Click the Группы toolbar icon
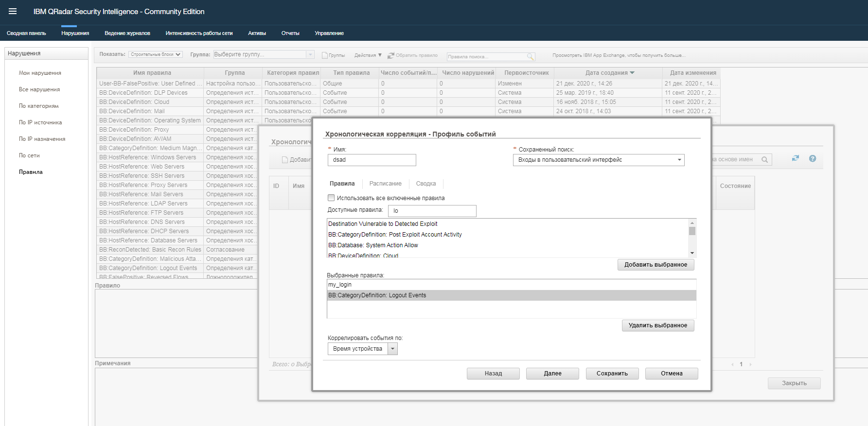Viewport: 868px width, 426px height. [x=325, y=55]
